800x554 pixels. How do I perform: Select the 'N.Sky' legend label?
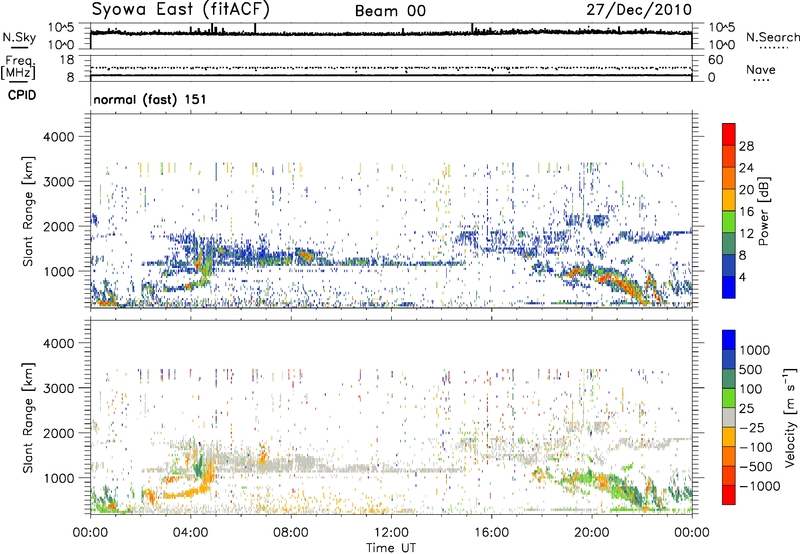[x=19, y=37]
